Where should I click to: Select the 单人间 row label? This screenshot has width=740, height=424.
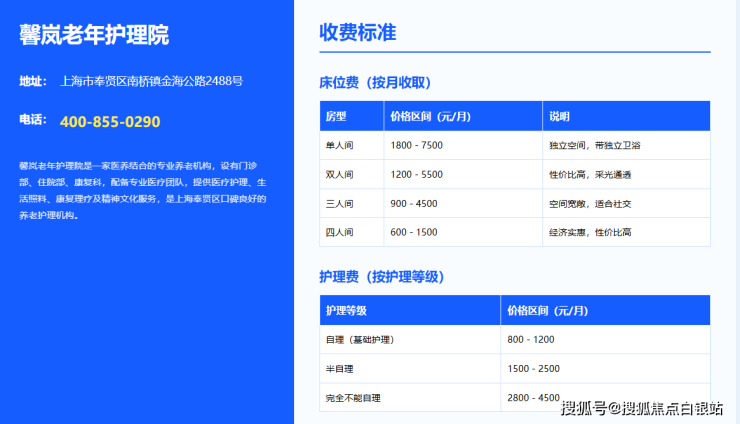(x=339, y=145)
